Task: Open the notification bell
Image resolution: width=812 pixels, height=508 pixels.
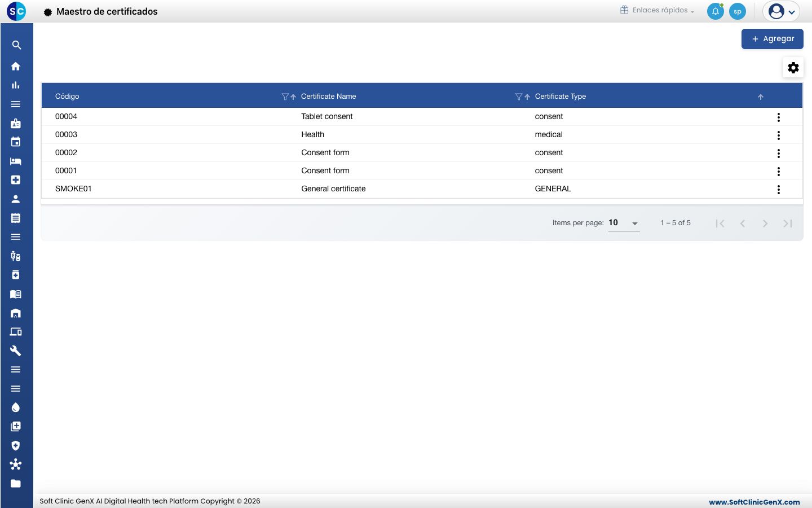Action: click(x=716, y=11)
